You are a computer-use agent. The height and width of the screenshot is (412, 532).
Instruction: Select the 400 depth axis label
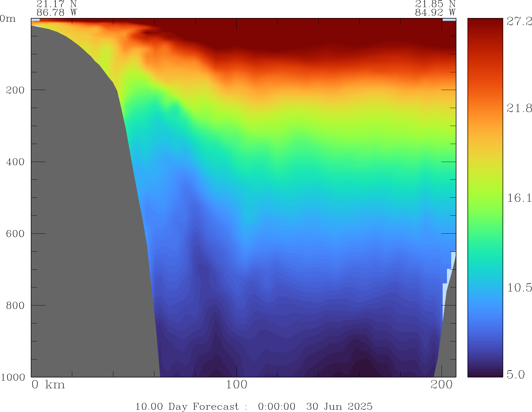[x=15, y=162]
